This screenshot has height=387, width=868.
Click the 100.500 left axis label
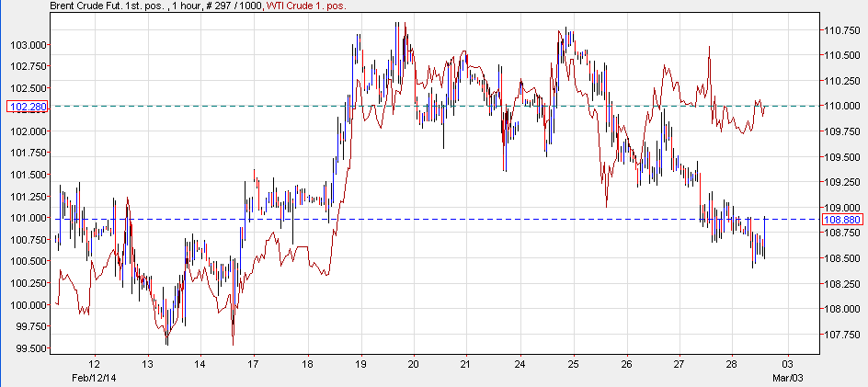[x=28, y=261]
